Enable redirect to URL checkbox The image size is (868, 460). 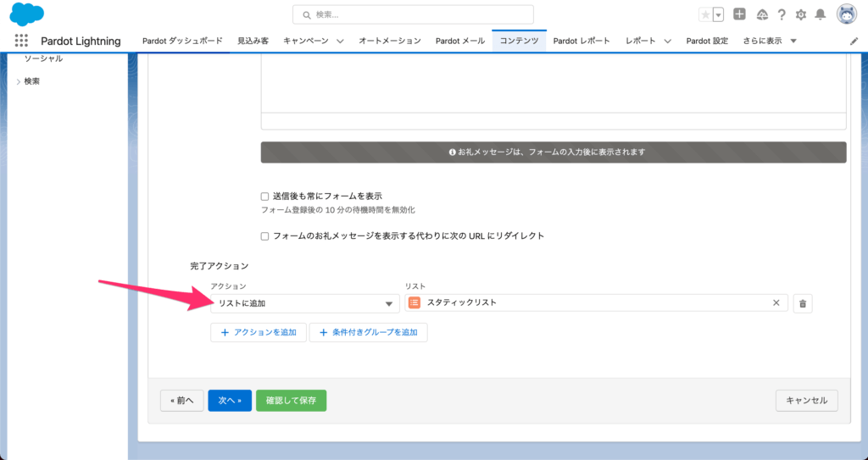264,236
